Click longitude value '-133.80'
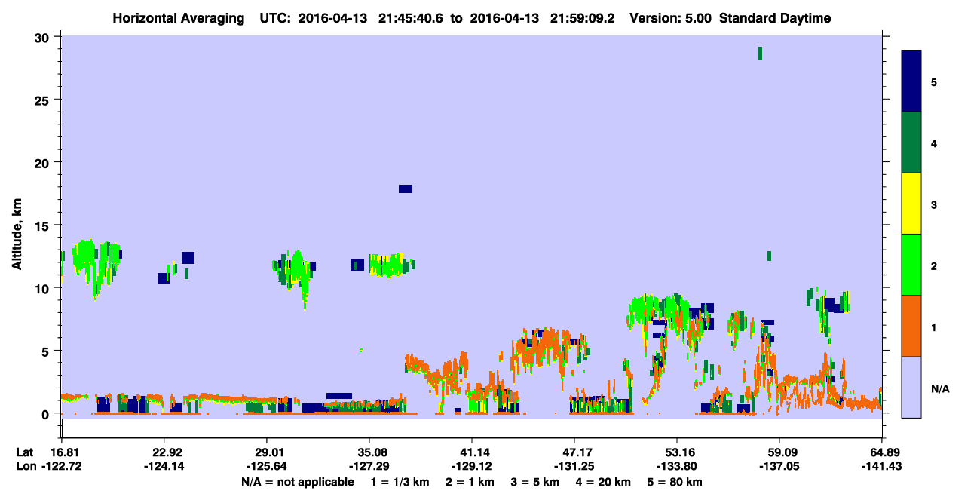 coord(677,466)
